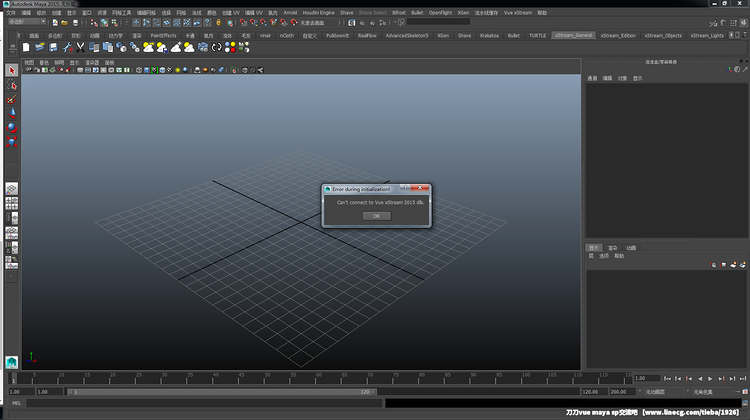The width and height of the screenshot is (750, 420).
Task: Toggle select by hierarchy mode
Action: point(94,22)
